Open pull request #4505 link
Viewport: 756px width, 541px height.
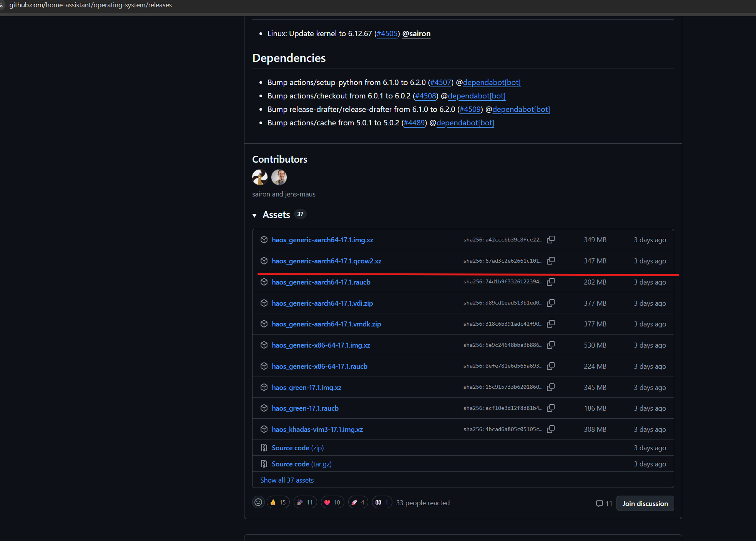click(x=387, y=34)
